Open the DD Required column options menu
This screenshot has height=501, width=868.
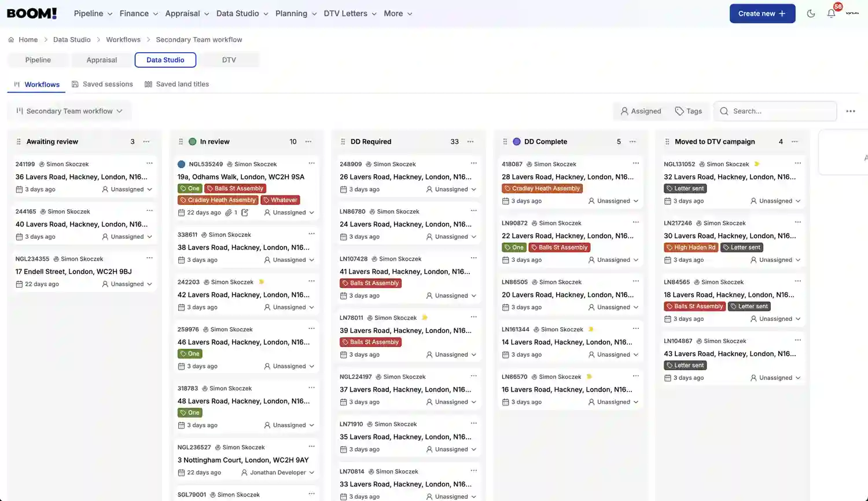[x=470, y=141]
